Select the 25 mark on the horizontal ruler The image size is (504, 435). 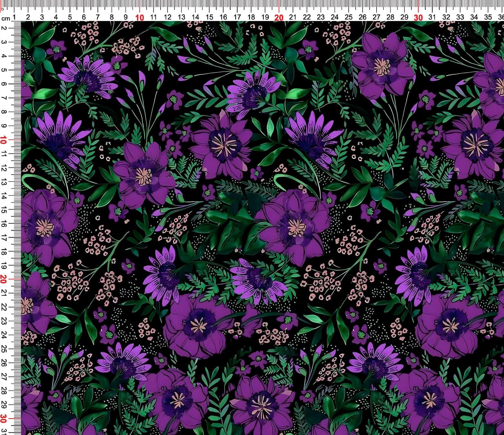(349, 17)
